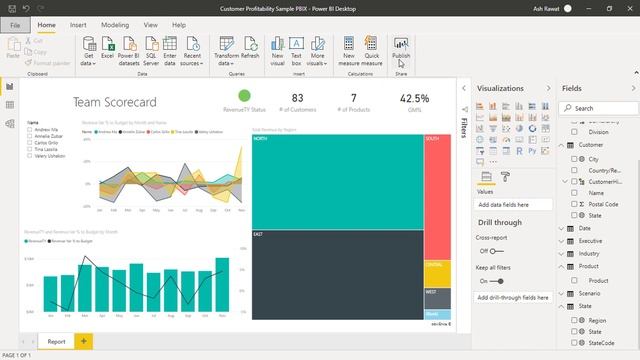The image size is (640, 360).
Task: Select the gauge visual
Action: pyautogui.click(x=506, y=140)
